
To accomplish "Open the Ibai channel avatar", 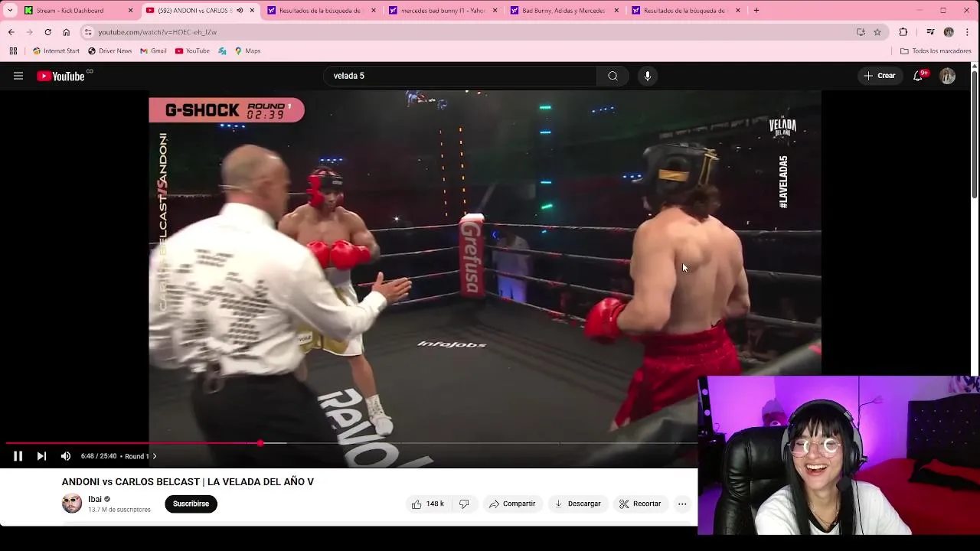I will [72, 504].
